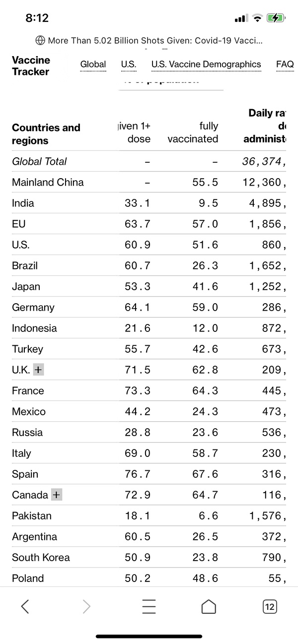
Task: Switch to the Global tab
Action: (93, 64)
